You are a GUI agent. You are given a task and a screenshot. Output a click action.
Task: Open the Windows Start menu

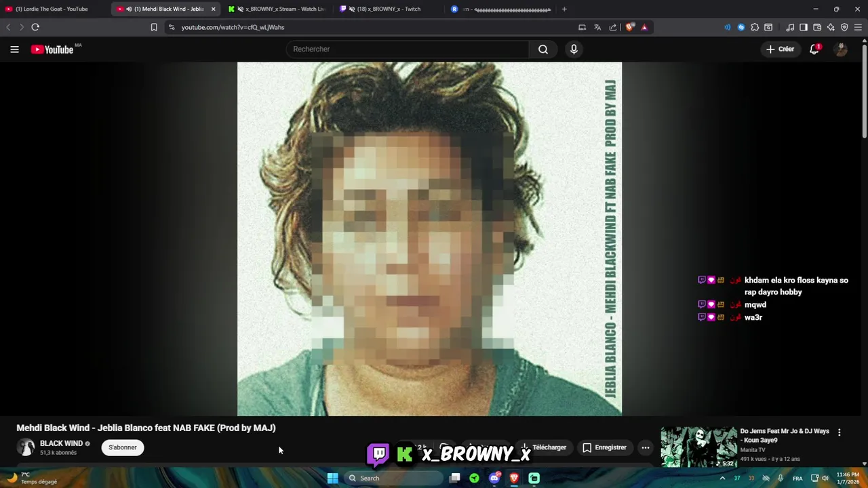(x=332, y=478)
